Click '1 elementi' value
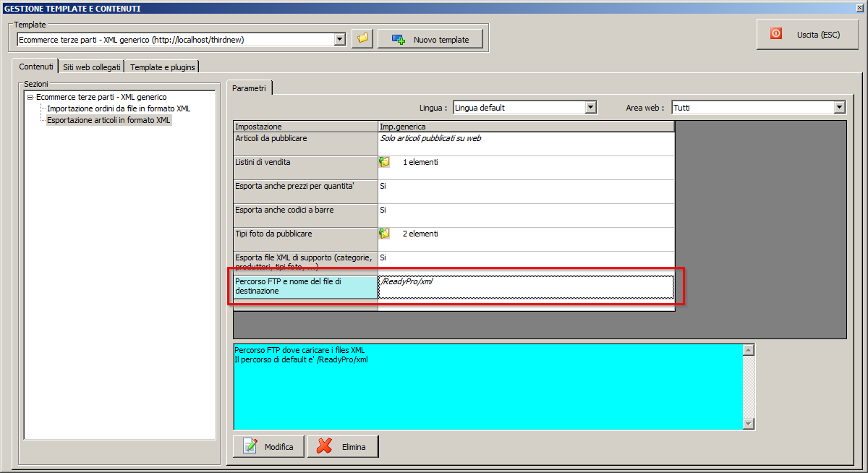Screen dimensions: 868x473 point(420,162)
